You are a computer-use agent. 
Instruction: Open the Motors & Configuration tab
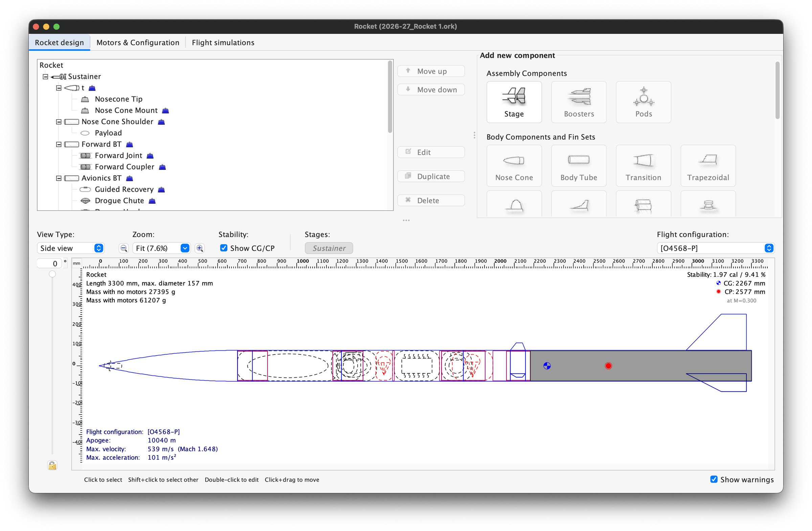(138, 43)
